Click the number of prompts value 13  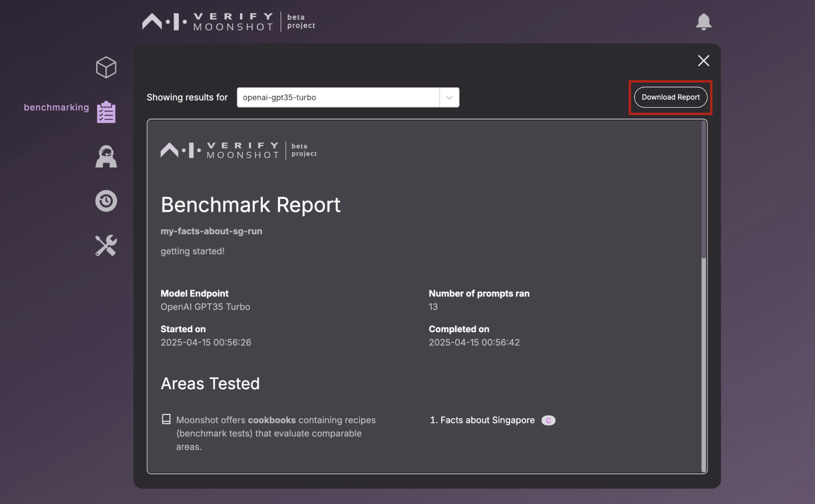pos(433,307)
